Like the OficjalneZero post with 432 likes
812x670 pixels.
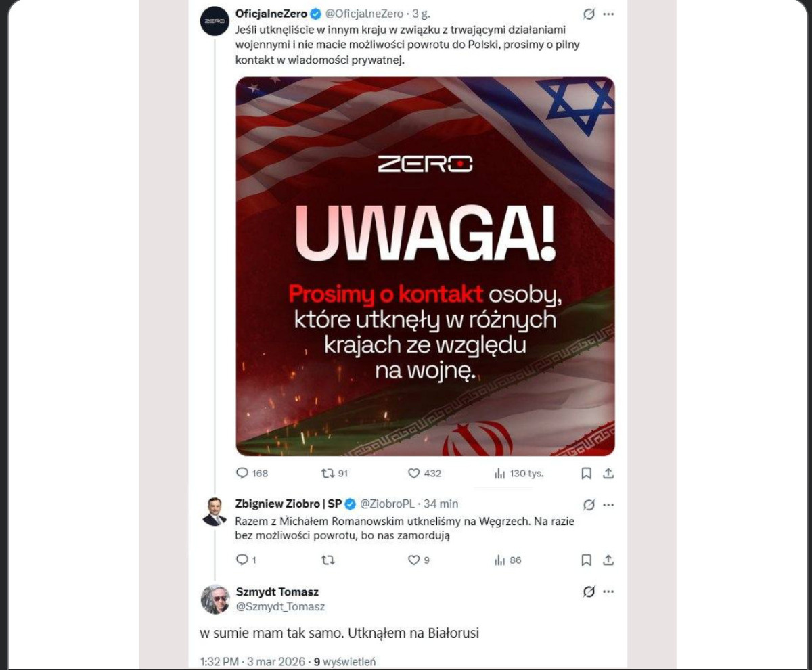click(x=424, y=474)
